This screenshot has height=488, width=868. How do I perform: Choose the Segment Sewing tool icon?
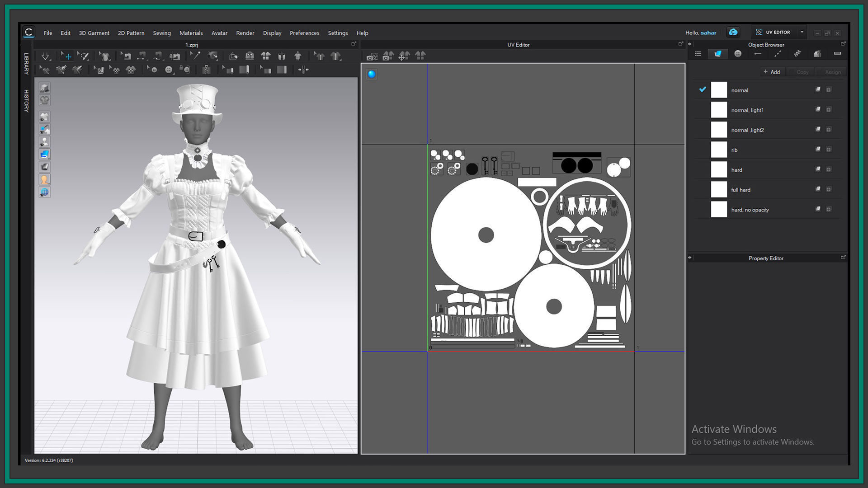142,56
